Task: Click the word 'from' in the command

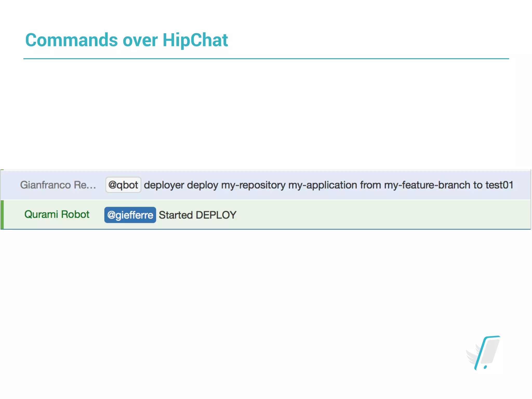Action: tap(370, 185)
